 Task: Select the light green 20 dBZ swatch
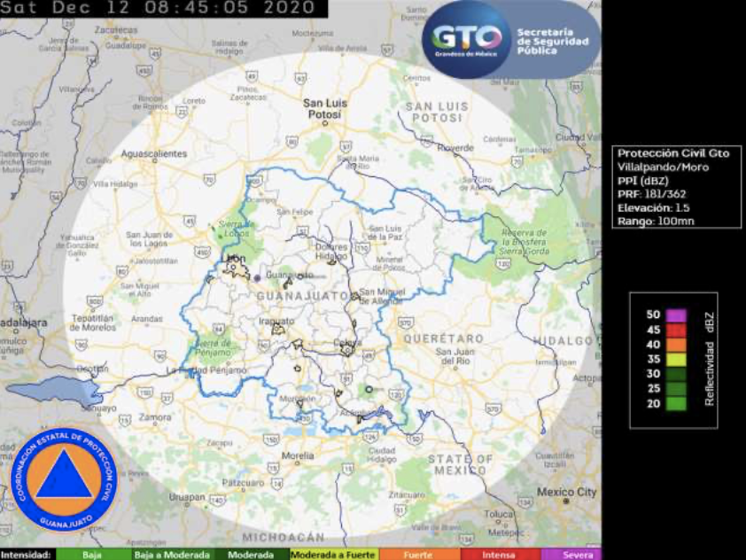[676, 404]
